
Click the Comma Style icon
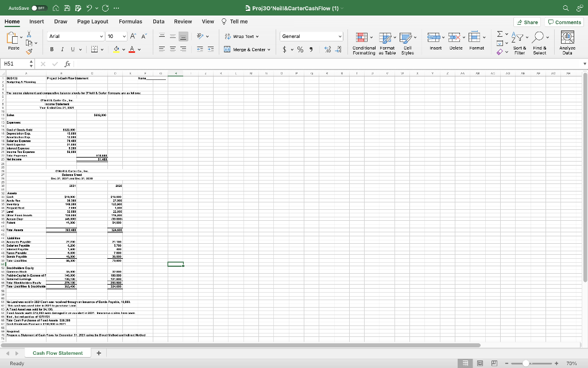click(311, 49)
